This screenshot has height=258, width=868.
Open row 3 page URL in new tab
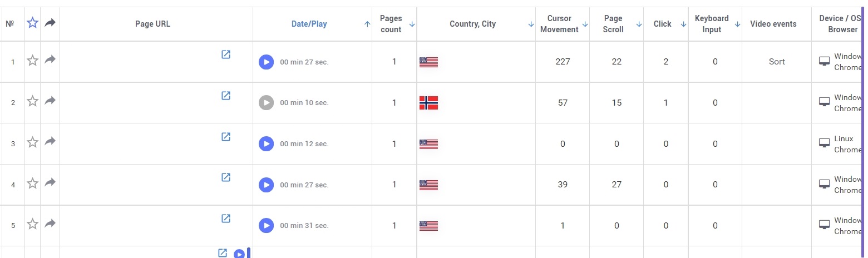coord(226,136)
